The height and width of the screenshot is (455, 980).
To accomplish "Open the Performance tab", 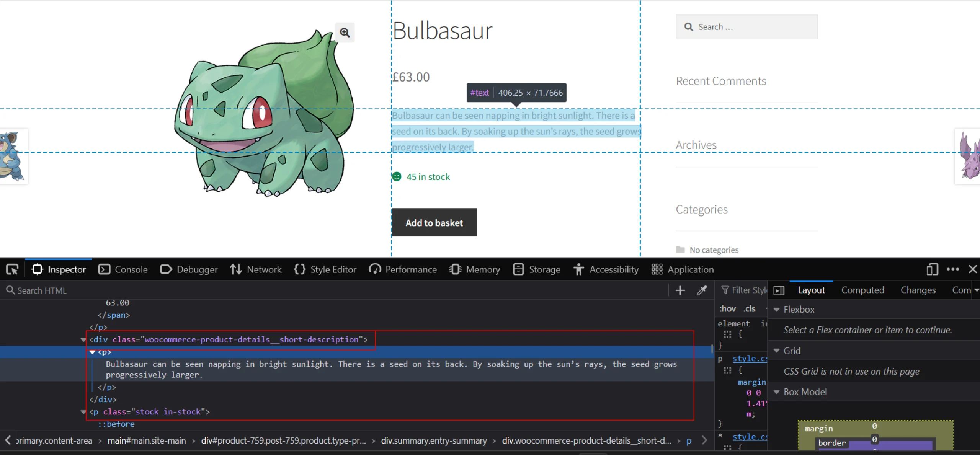I will 403,269.
